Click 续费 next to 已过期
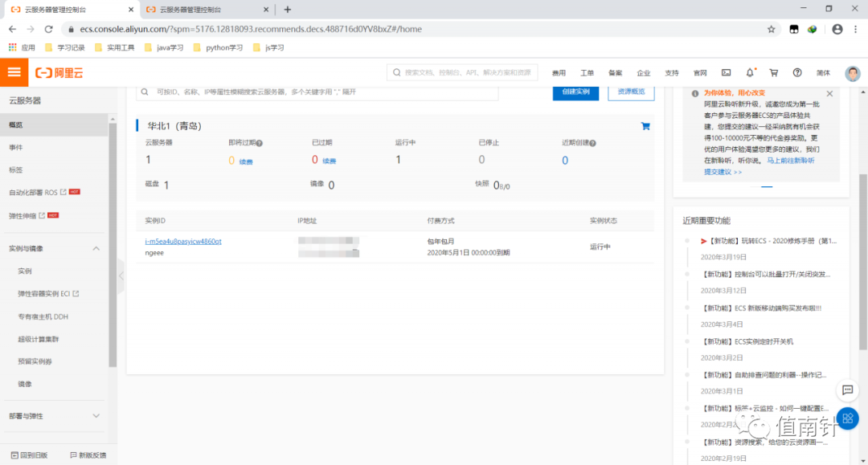Image resolution: width=868 pixels, height=465 pixels. point(329,161)
